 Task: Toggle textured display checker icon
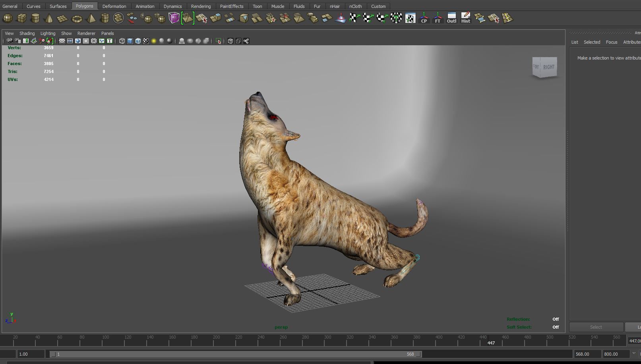coord(146,41)
